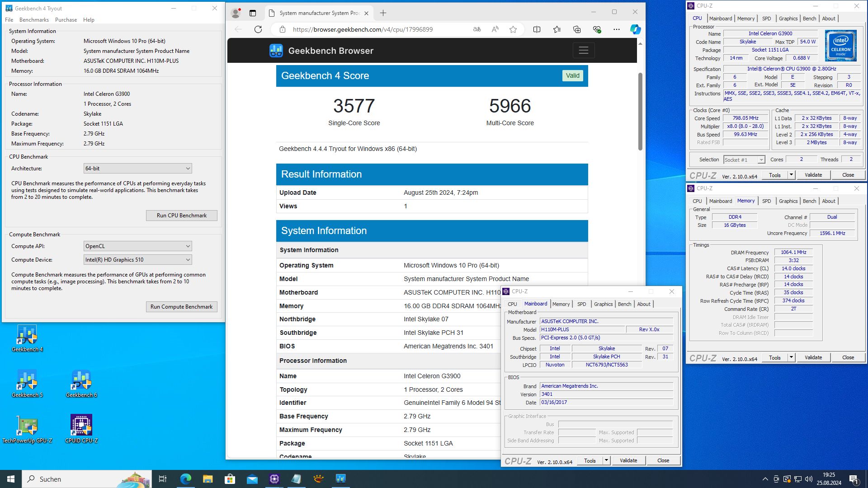Viewport: 868px width, 488px height.
Task: Click Run CPU Benchmark button
Action: click(182, 216)
